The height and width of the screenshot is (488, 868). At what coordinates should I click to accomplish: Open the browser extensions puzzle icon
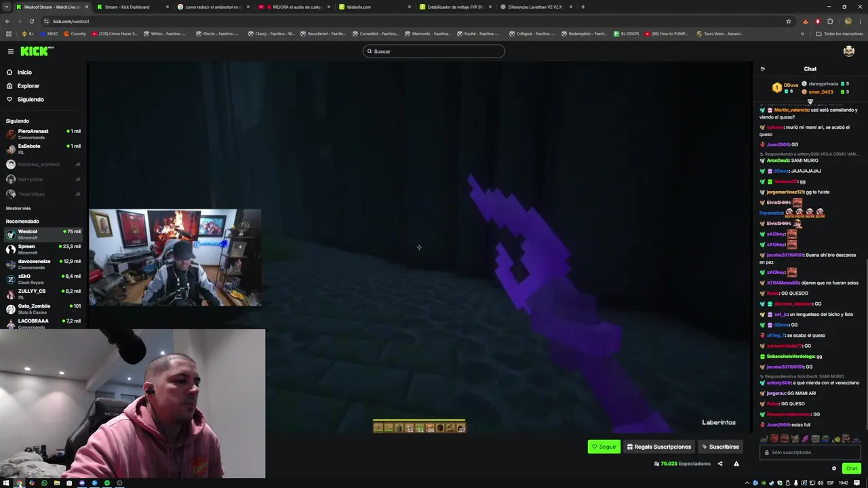pos(830,21)
